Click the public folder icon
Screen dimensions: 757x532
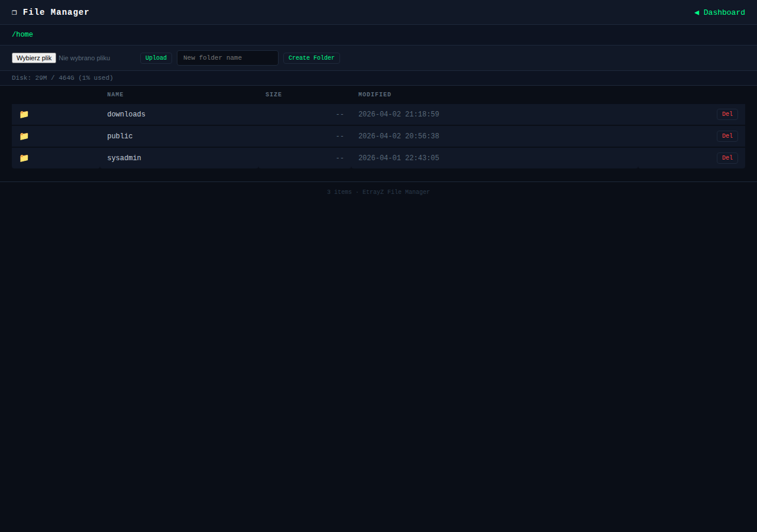[x=24, y=136]
